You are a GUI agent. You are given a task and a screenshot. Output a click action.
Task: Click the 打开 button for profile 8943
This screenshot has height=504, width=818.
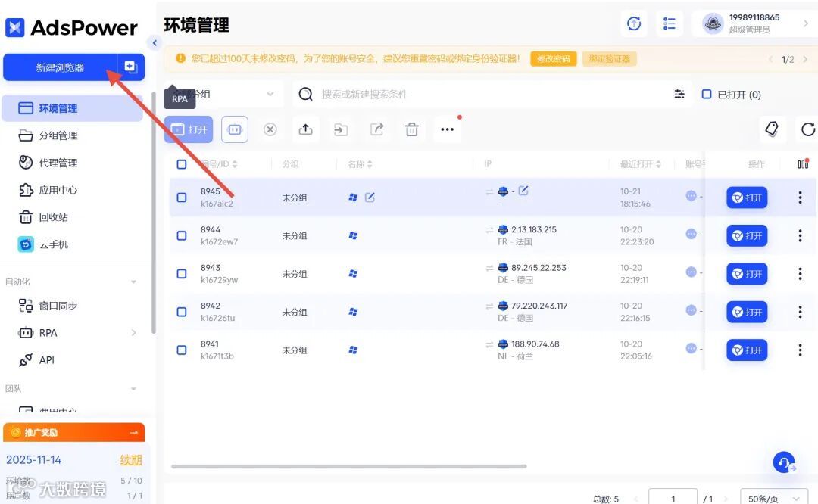click(x=747, y=274)
